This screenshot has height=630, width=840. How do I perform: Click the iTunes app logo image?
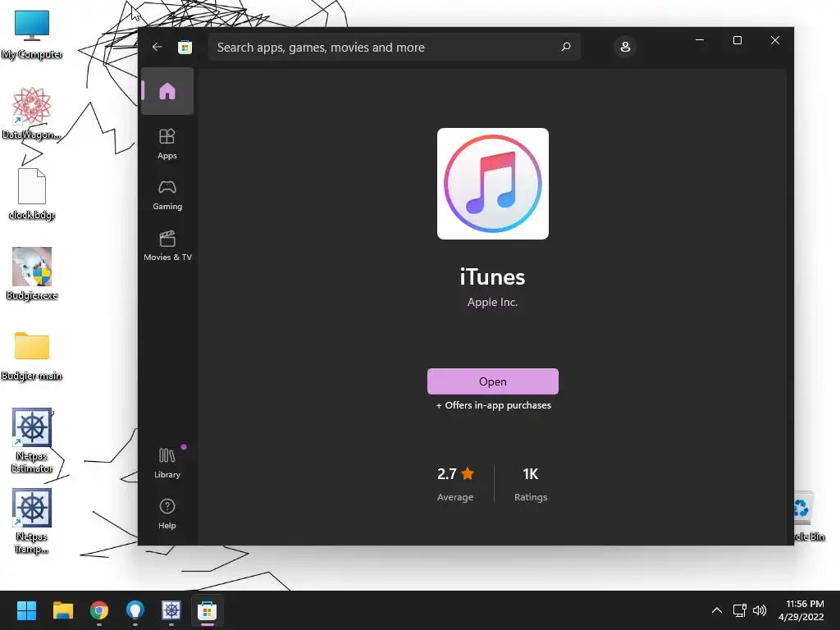pos(493,184)
